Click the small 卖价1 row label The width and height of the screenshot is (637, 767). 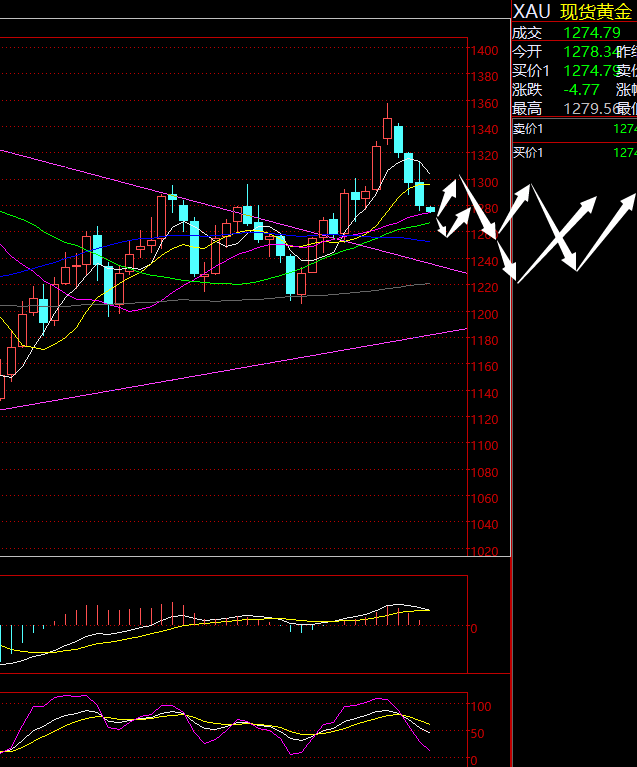(x=528, y=129)
